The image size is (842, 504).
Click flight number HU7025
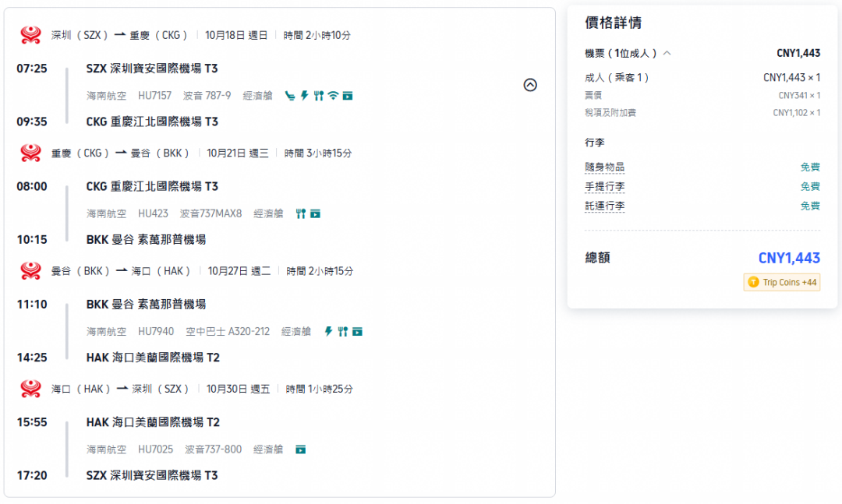[x=156, y=449]
